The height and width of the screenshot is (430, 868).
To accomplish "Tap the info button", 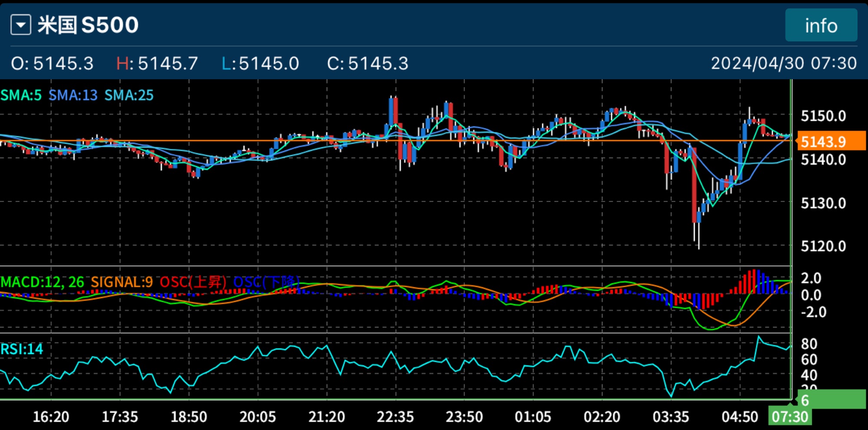I will pyautogui.click(x=821, y=26).
